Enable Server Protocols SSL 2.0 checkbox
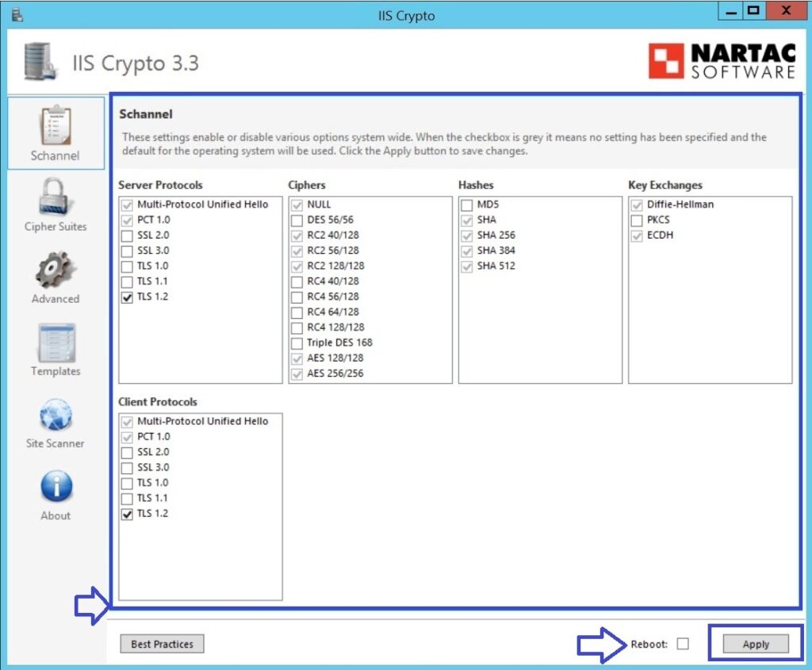Screen dimensions: 812x670 pos(127,235)
